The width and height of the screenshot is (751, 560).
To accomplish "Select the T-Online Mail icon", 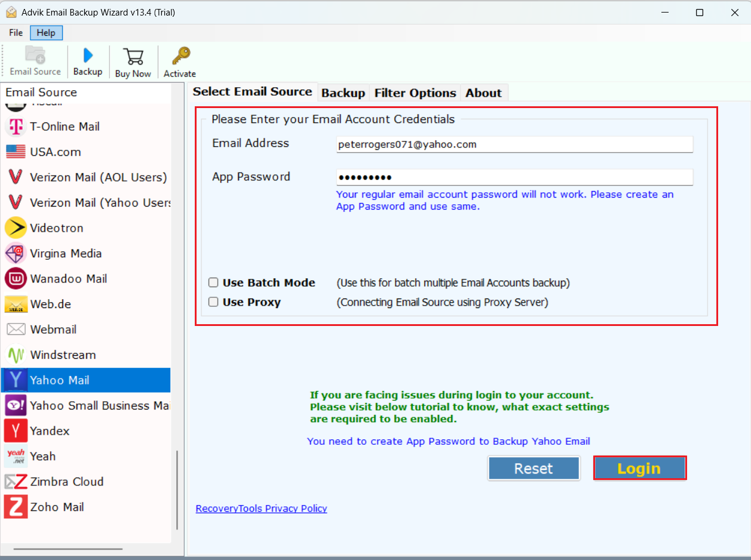I will [16, 127].
